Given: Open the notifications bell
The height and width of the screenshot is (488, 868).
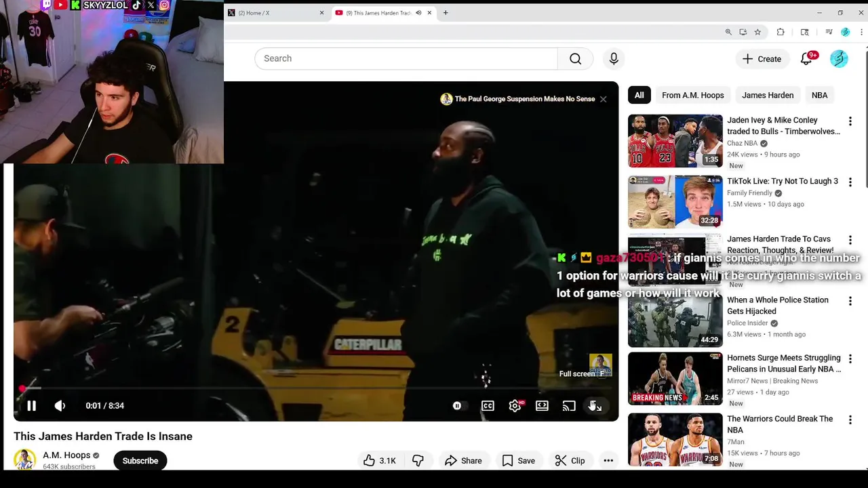Looking at the screenshot, I should (806, 59).
